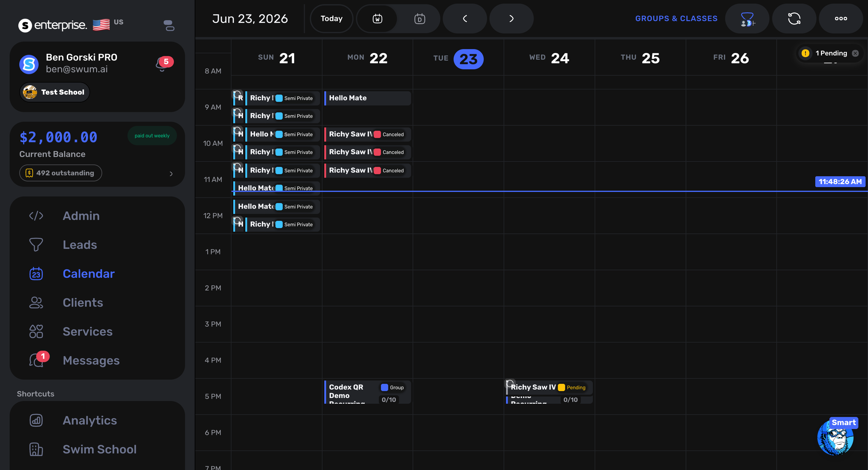The width and height of the screenshot is (868, 470).
Task: Go to next week arrow
Action: click(511, 19)
